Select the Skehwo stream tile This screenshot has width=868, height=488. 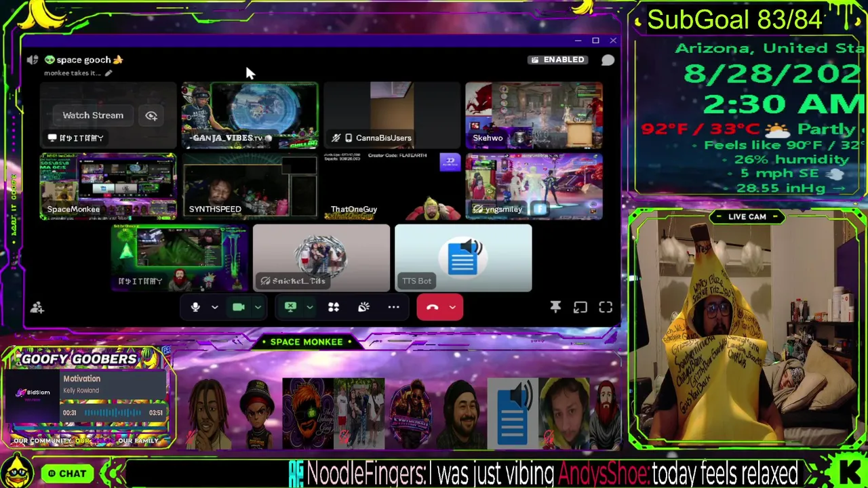[x=534, y=115]
